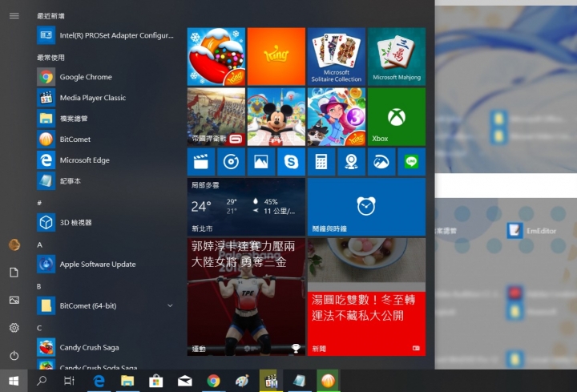Launch BitComet from most used list
577x392 pixels.
pyautogui.click(x=106, y=139)
